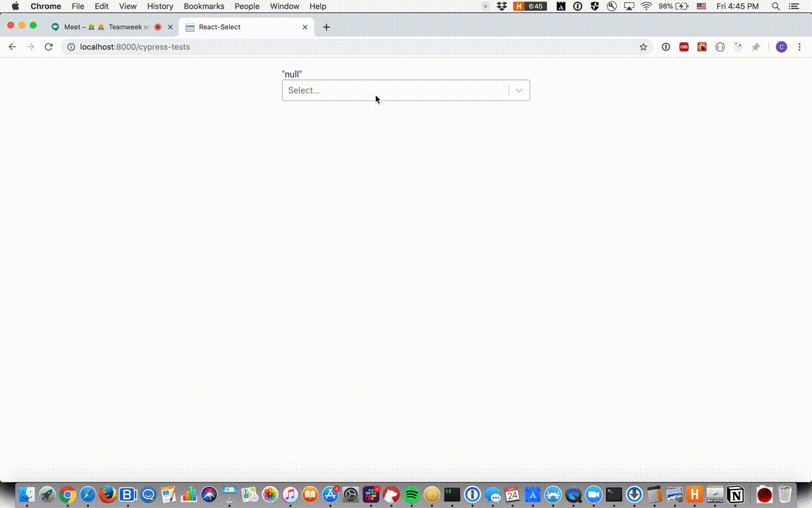
Task: Open the AirPlay display menu
Action: (x=629, y=6)
